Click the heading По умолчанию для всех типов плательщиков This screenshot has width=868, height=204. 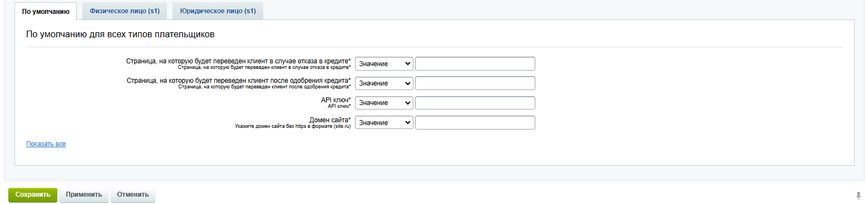tap(121, 34)
